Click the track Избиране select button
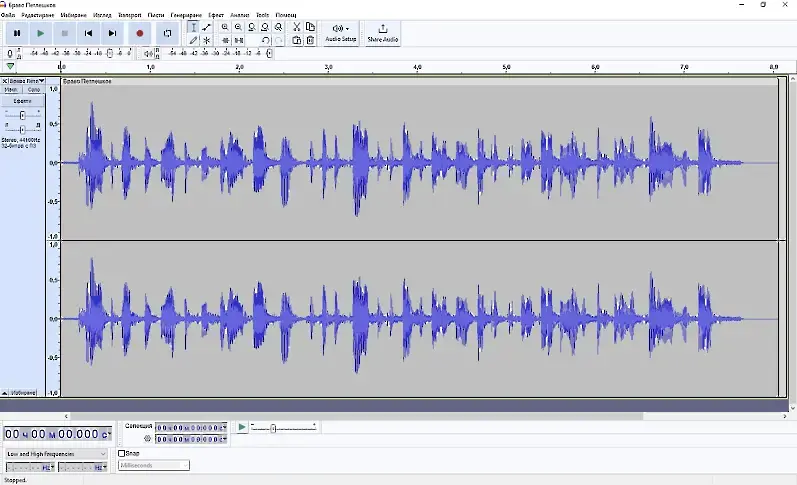The width and height of the screenshot is (797, 485). click(x=23, y=393)
